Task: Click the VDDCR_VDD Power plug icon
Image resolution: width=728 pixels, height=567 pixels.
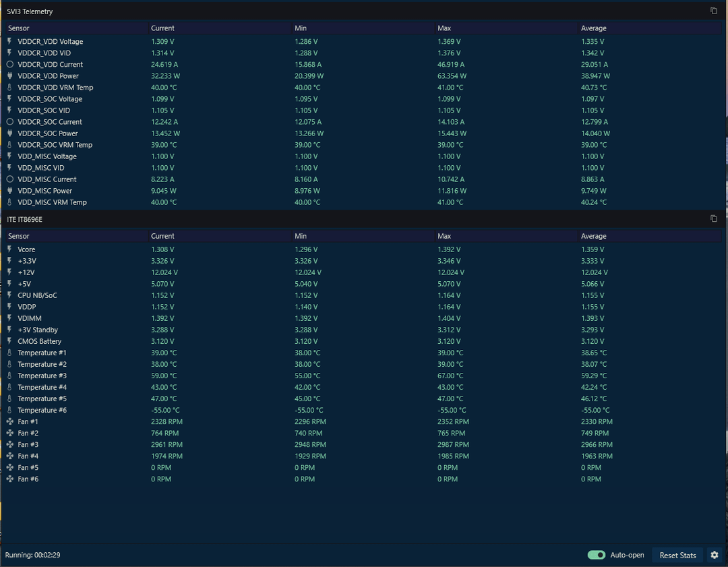Action: [9, 76]
